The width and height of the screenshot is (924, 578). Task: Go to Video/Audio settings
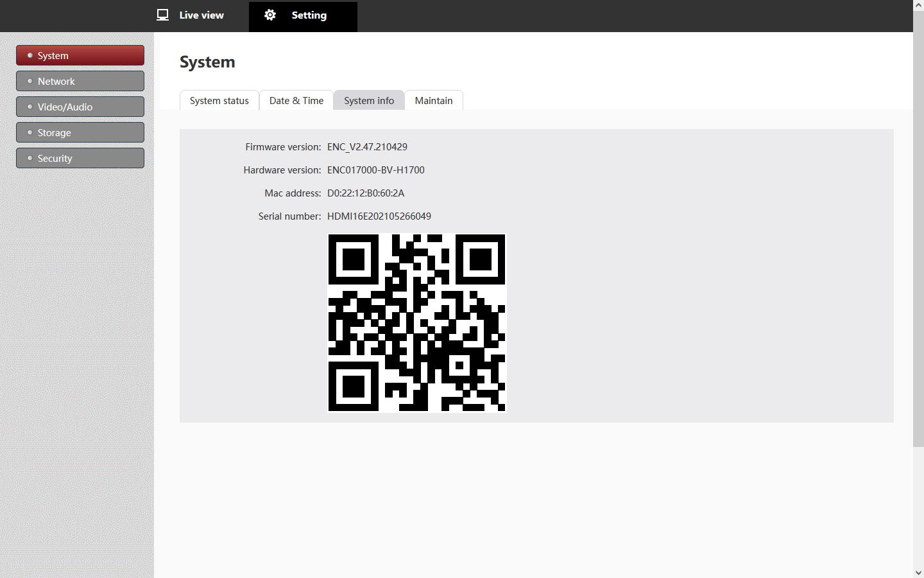coord(80,107)
